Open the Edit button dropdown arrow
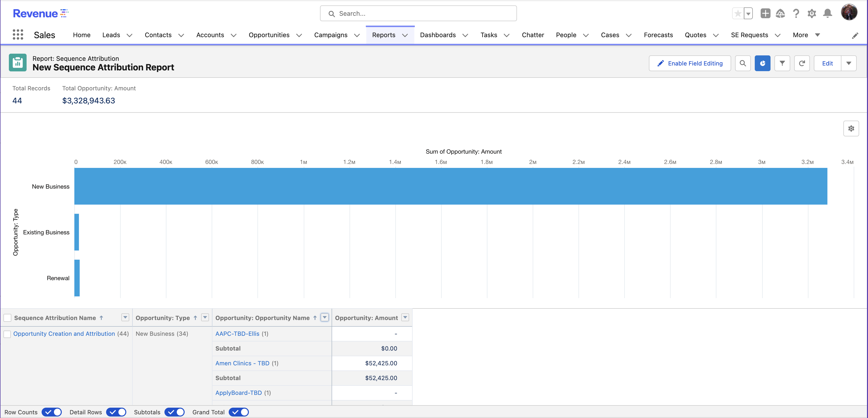Viewport: 868px width, 418px height. tap(849, 63)
